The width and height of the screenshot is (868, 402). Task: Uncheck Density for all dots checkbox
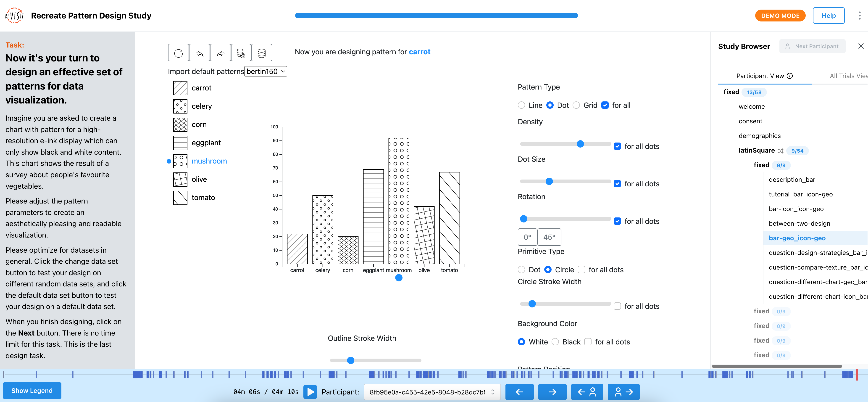pyautogui.click(x=617, y=146)
